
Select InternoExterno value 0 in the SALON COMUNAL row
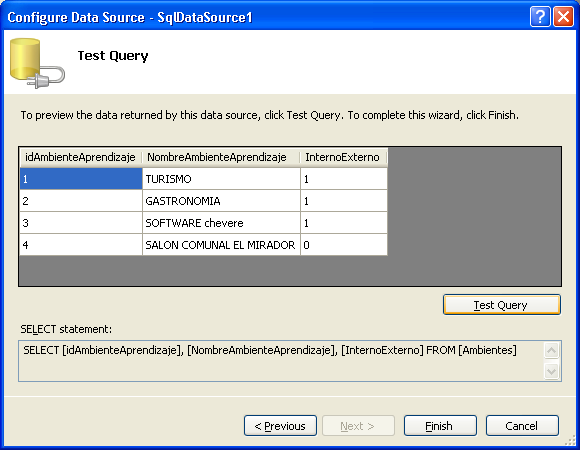(344, 245)
